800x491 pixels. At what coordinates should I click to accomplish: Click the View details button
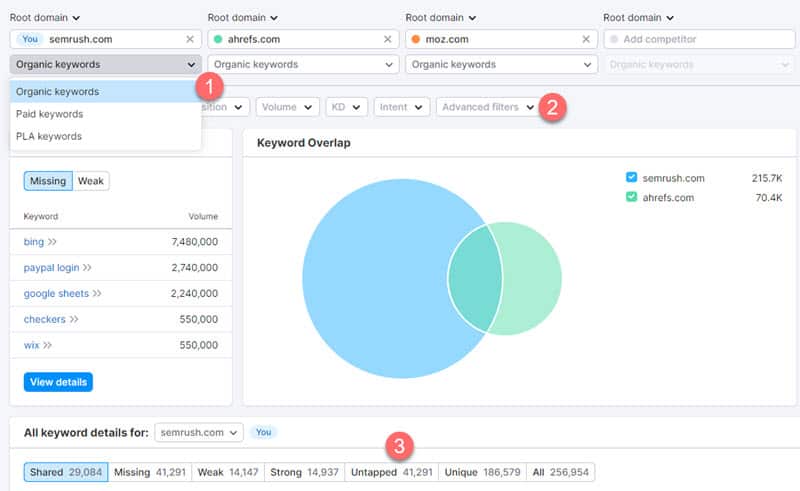(x=59, y=382)
